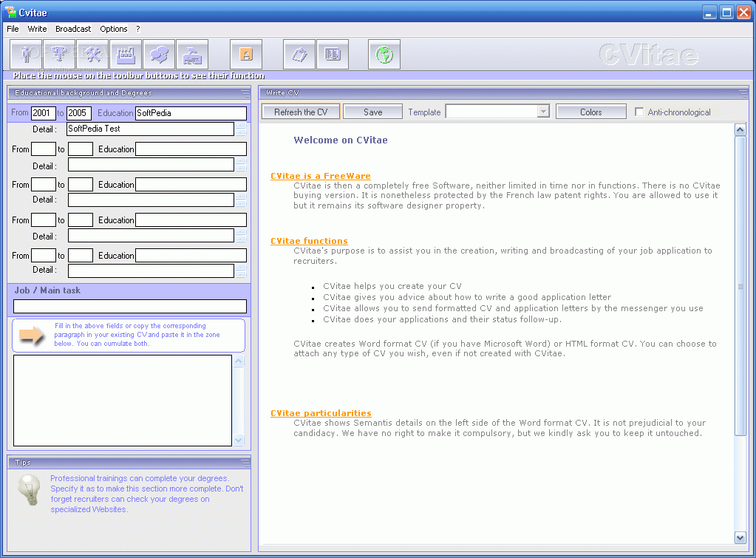Click the CV preview scrollbar down arrow
Screen dimensions: 756x558
(740, 537)
